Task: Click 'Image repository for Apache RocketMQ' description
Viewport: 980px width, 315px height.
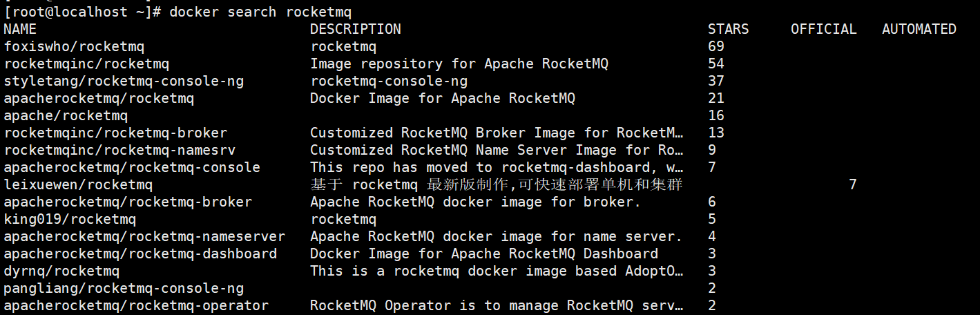Action: tap(459, 64)
